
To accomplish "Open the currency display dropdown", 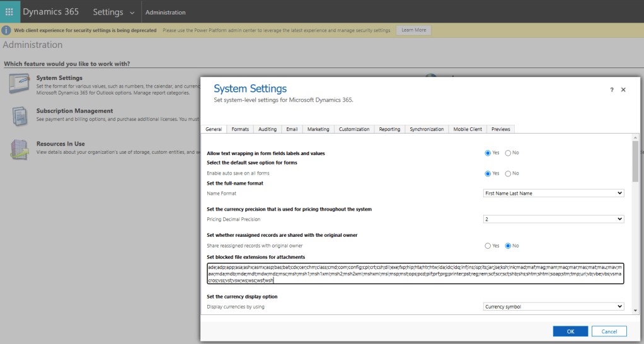I will [x=553, y=307].
